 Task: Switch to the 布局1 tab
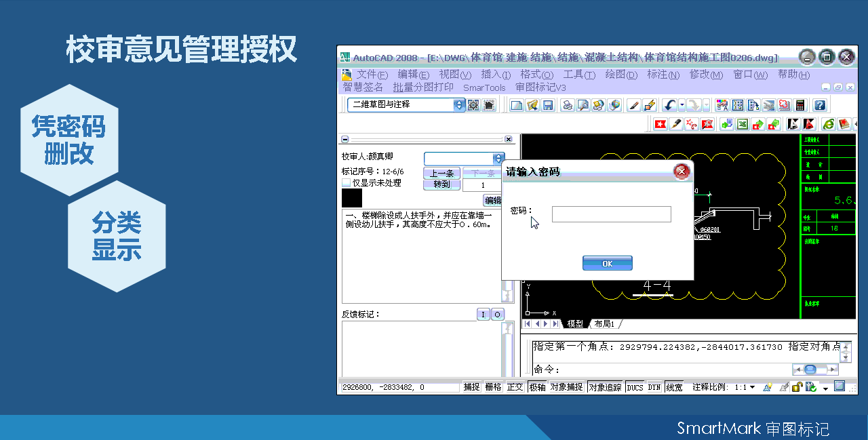point(604,324)
